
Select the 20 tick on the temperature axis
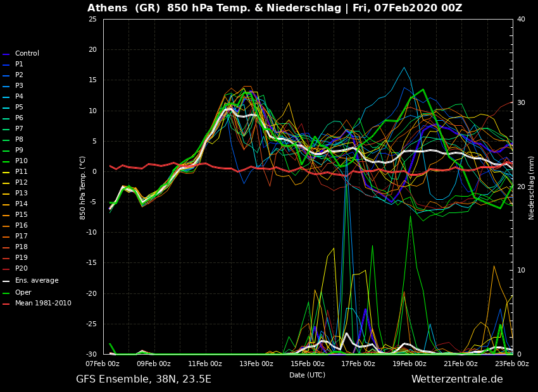pos(92,50)
